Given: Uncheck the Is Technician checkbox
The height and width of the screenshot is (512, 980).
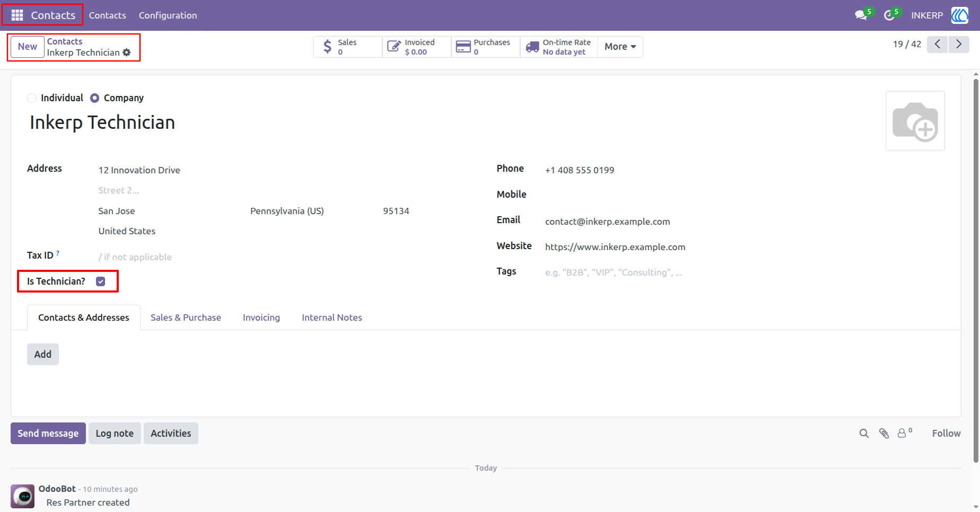Looking at the screenshot, I should pos(101,281).
